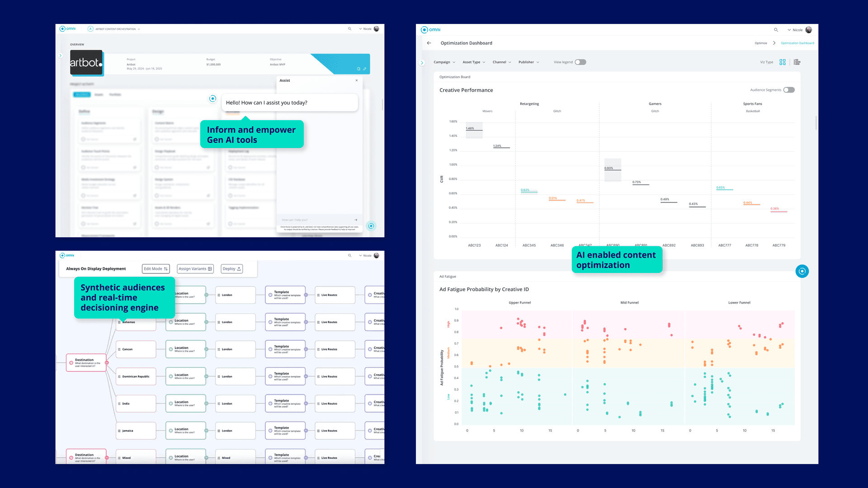Image resolution: width=868 pixels, height=488 pixels.
Task: Open Campaign filter dropdown
Action: pos(444,62)
